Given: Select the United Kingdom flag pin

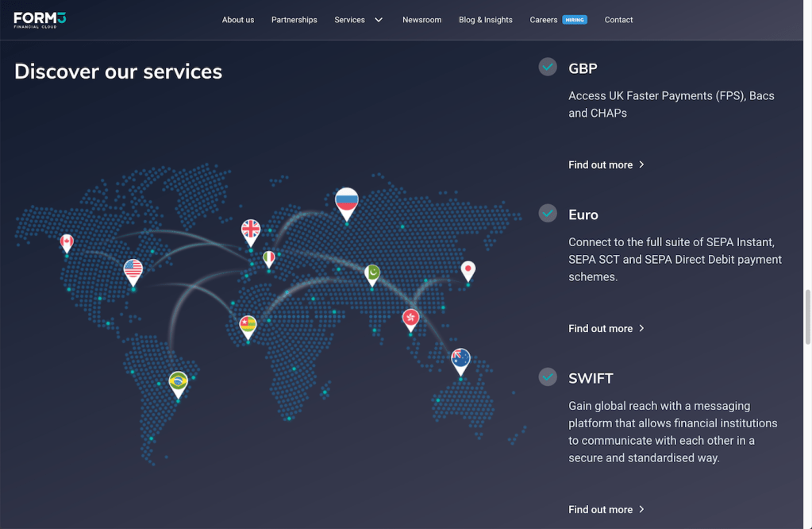Looking at the screenshot, I should click(251, 231).
